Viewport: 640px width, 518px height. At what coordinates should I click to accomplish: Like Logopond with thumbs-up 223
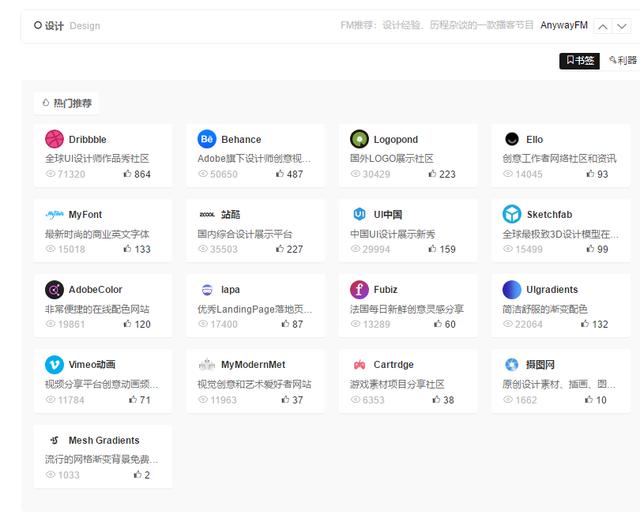click(442, 174)
